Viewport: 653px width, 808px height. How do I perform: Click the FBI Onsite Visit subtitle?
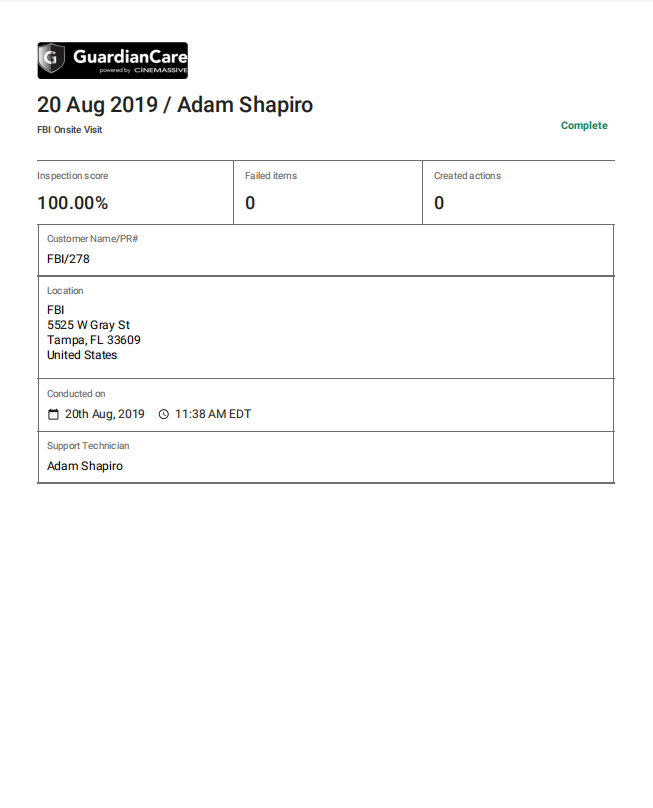[x=70, y=130]
